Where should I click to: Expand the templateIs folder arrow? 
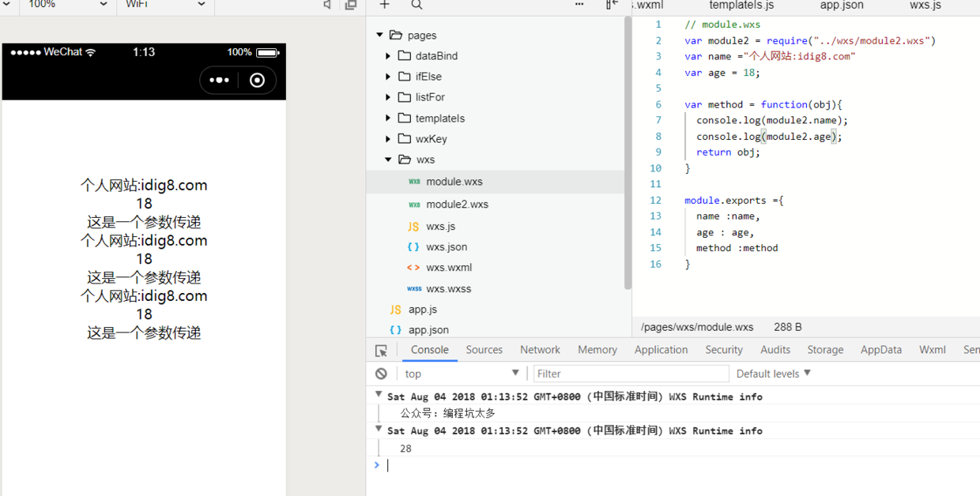pyautogui.click(x=388, y=118)
